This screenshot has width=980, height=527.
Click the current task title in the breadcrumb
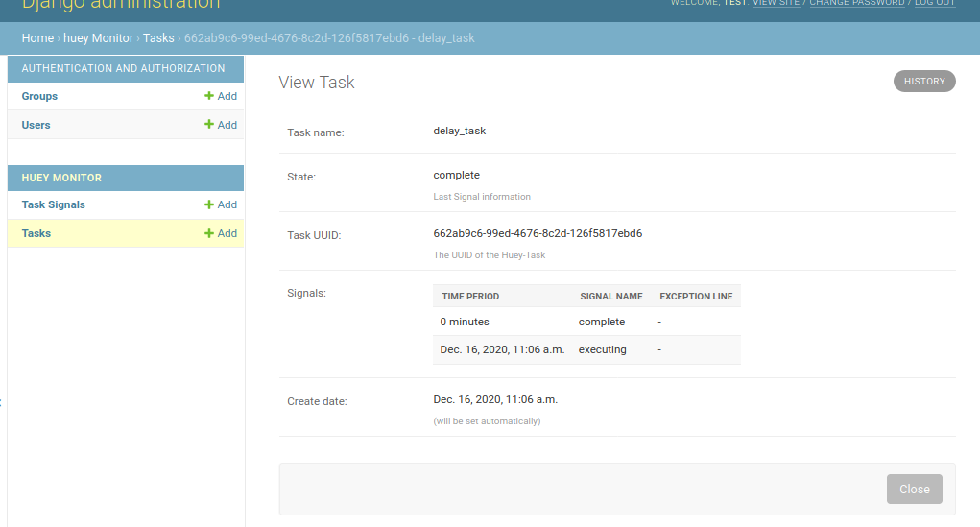click(329, 38)
